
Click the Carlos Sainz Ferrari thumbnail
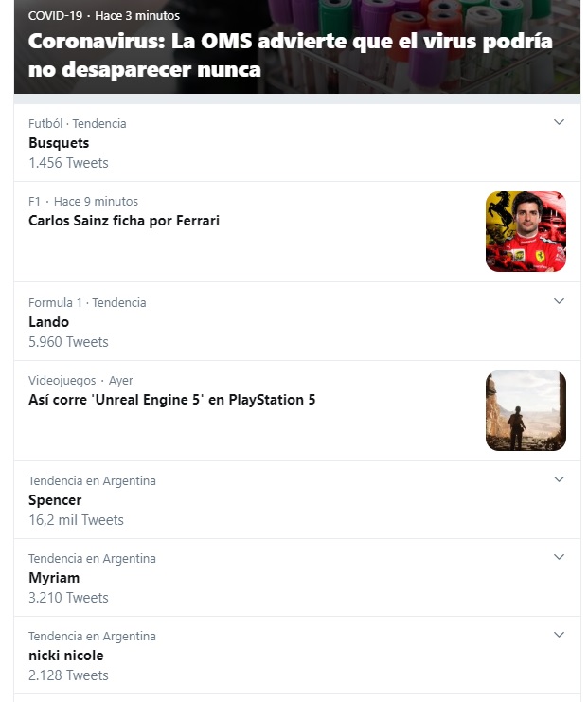(x=526, y=231)
